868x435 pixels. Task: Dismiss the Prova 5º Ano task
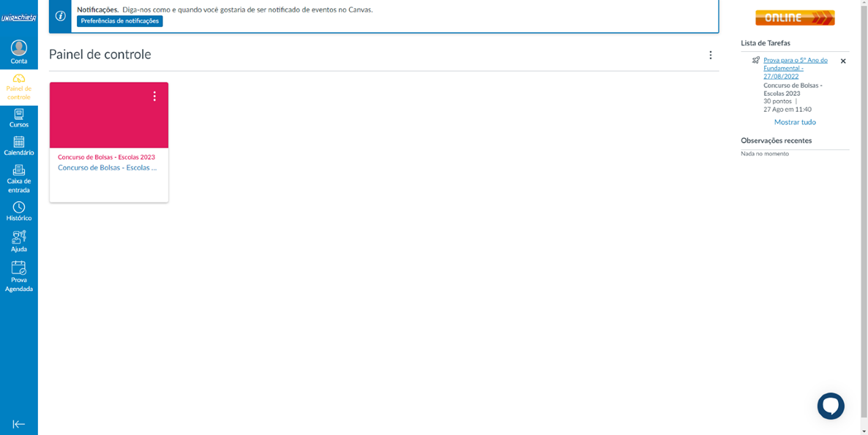(843, 61)
